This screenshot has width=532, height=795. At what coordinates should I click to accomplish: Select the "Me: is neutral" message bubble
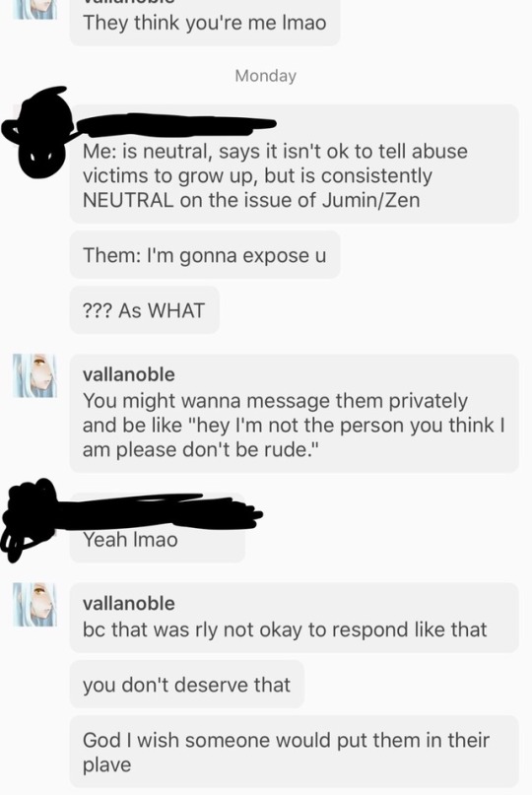295,164
